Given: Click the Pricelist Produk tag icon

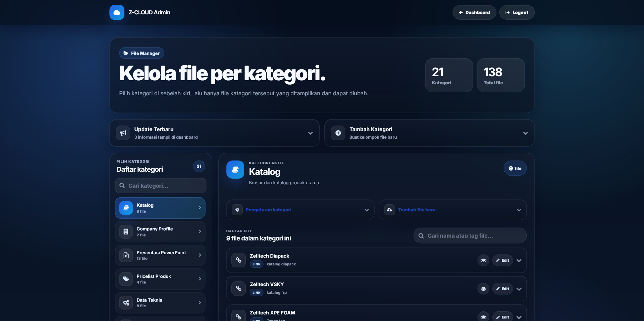Looking at the screenshot, I should [126, 279].
